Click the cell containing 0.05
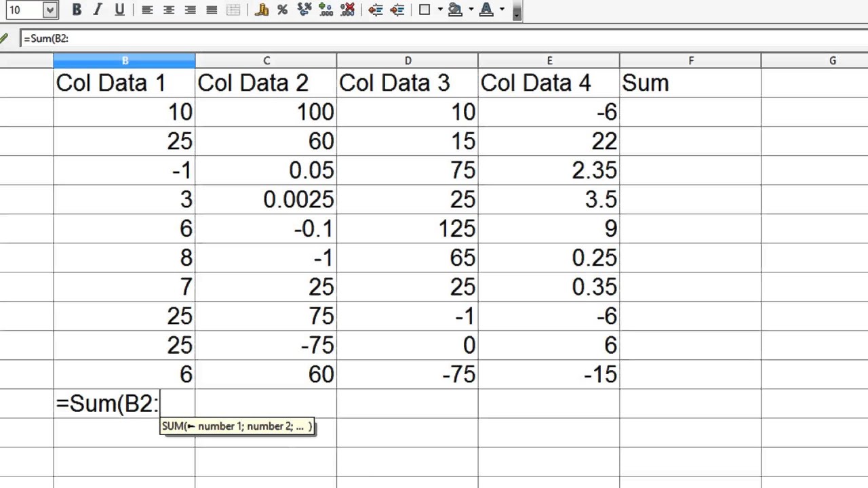Image resolution: width=868 pixels, height=488 pixels. 266,170
